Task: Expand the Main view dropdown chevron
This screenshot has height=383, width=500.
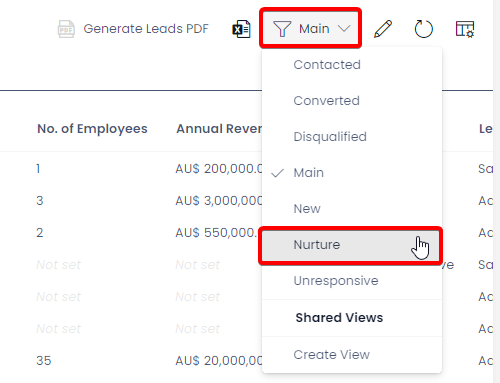Action: pos(344,29)
